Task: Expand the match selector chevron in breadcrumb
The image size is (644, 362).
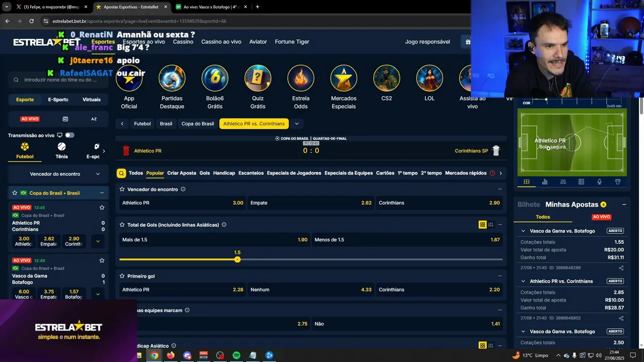Action: 296,124
